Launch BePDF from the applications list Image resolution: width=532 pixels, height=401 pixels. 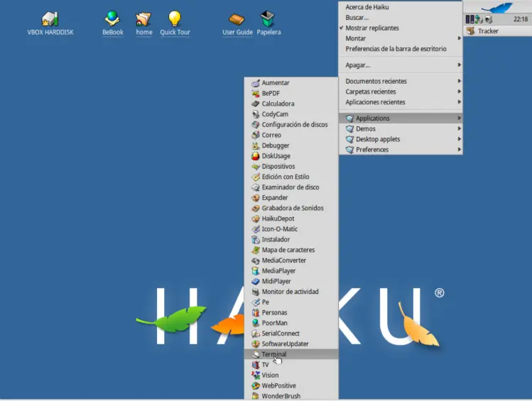coord(291,93)
